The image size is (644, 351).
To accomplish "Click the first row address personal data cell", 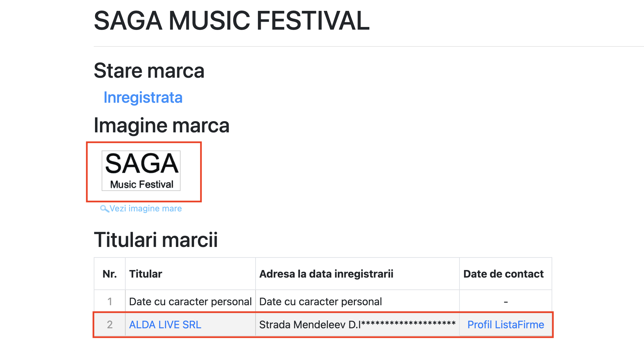I will pos(358,302).
